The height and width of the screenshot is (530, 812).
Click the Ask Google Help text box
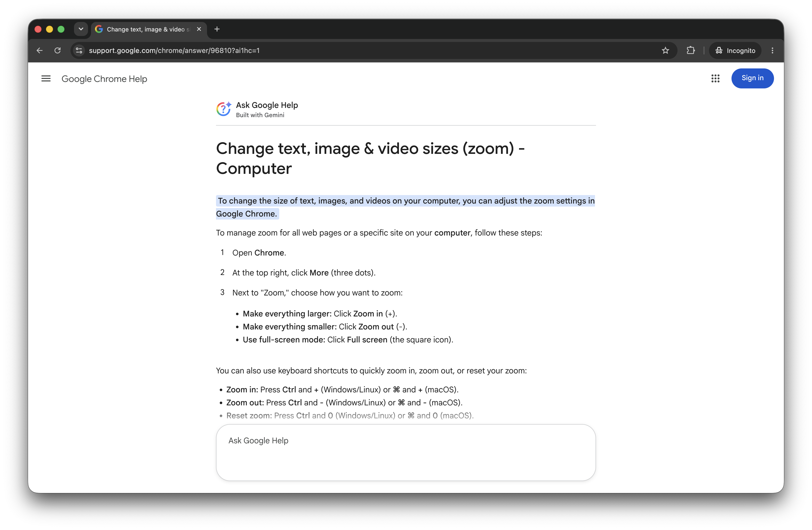coord(406,452)
